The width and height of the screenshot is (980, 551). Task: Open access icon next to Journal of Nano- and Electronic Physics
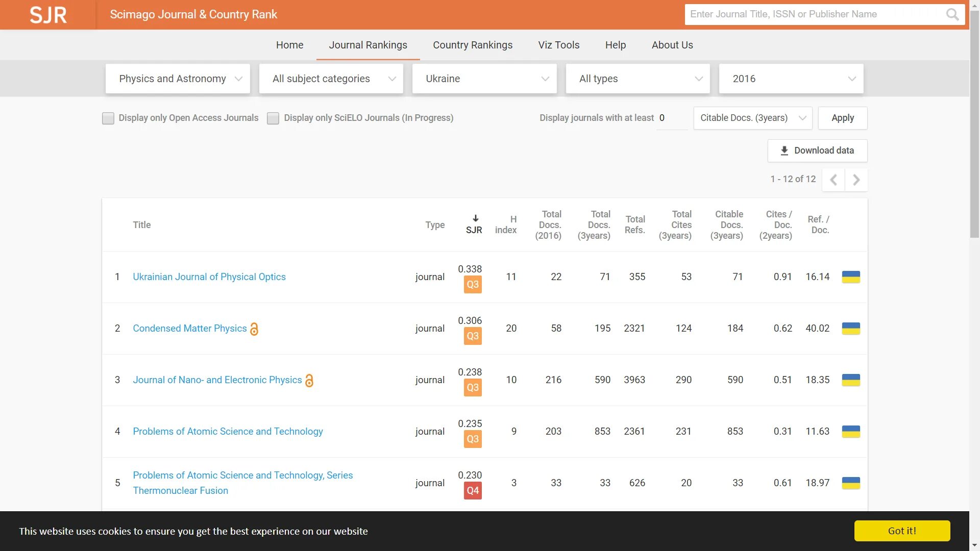pyautogui.click(x=309, y=381)
